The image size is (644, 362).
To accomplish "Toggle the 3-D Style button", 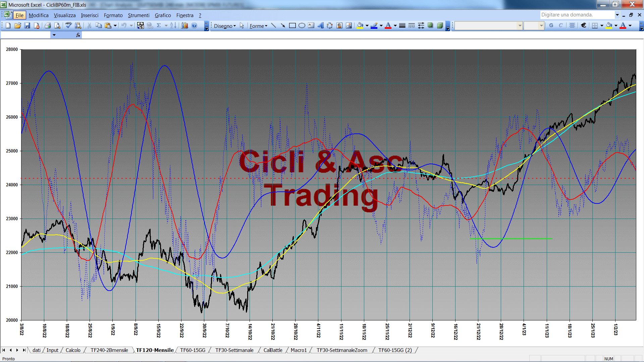I will pyautogui.click(x=440, y=25).
